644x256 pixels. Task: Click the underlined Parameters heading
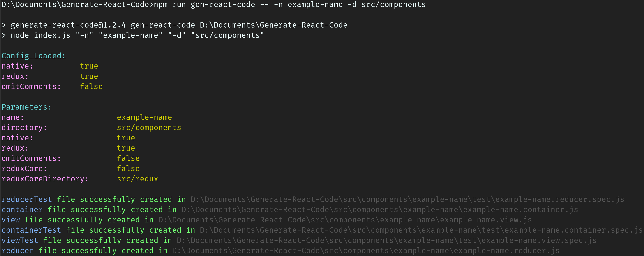27,107
